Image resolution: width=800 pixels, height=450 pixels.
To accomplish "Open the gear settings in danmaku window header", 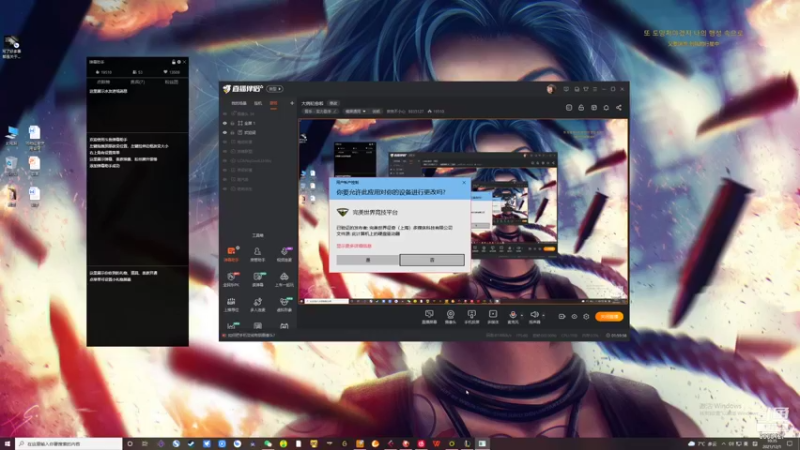I will coord(179,62).
